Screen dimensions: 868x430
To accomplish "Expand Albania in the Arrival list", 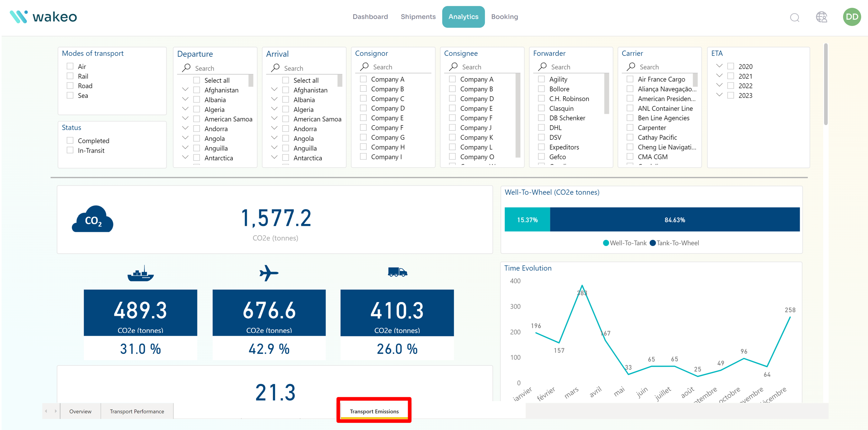I will pyautogui.click(x=274, y=99).
